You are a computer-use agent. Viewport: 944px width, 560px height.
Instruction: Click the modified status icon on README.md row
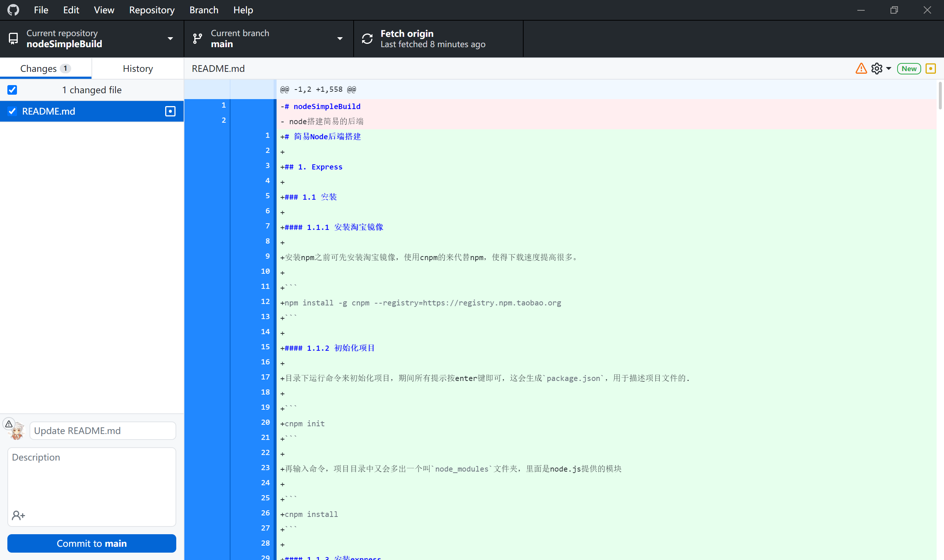pyautogui.click(x=170, y=111)
